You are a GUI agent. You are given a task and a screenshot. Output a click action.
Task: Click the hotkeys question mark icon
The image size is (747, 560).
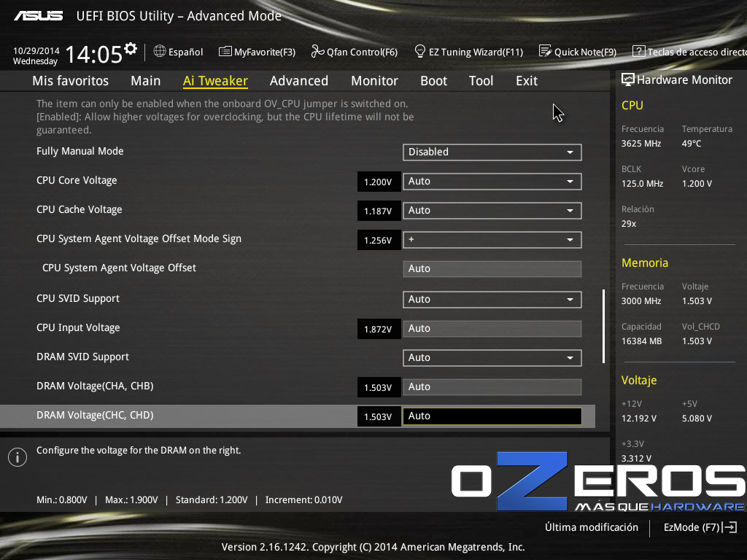point(638,51)
